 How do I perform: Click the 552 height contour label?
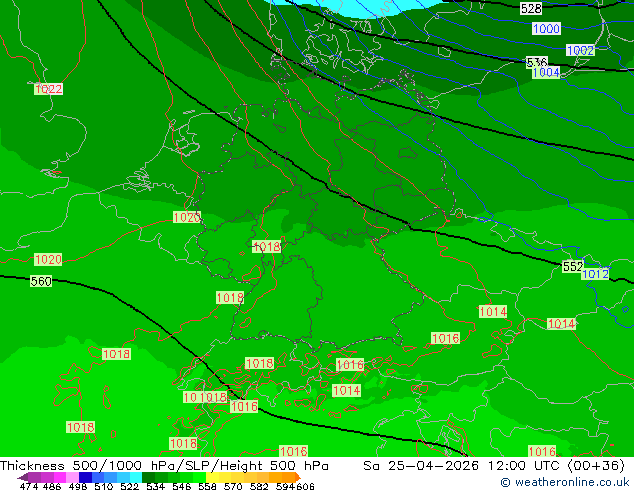573,266
